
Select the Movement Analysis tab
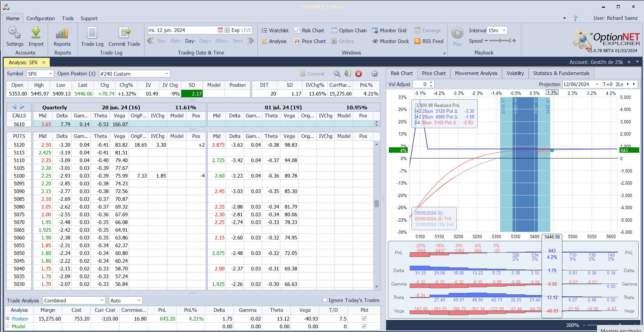[x=476, y=73]
